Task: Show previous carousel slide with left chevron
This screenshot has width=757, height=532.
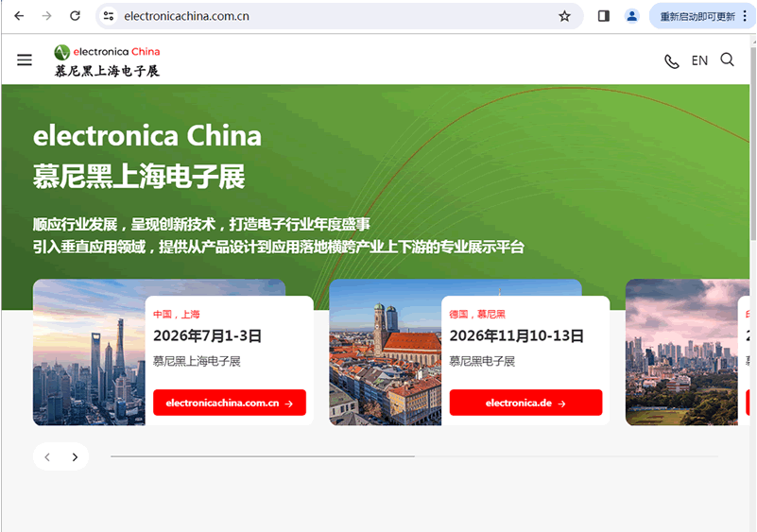Action: point(47,457)
